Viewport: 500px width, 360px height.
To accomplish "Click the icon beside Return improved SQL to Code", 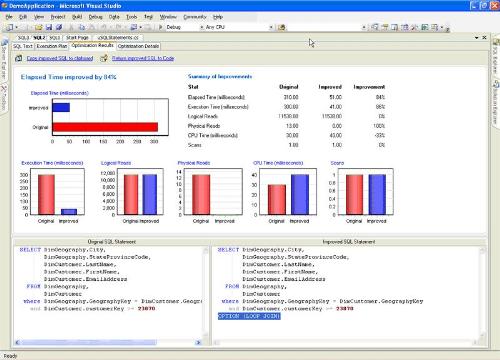I will pos(104,58).
